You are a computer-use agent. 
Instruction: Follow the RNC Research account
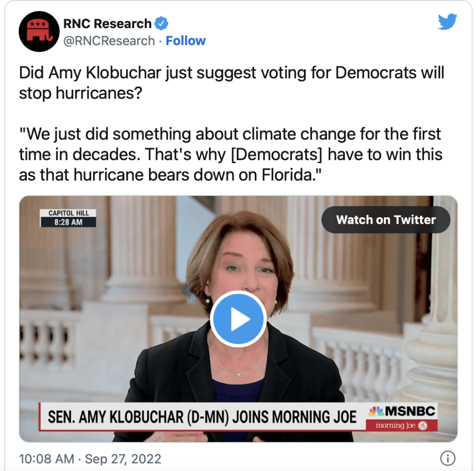[186, 41]
